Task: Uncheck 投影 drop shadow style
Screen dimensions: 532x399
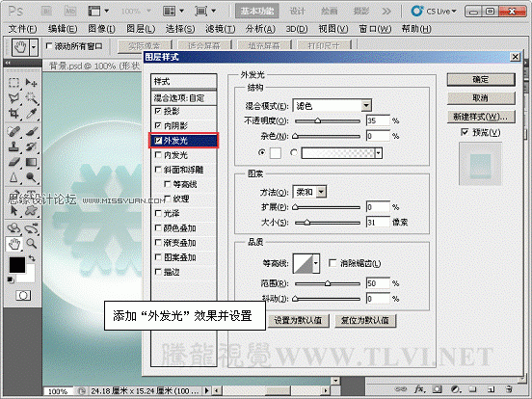Action: (158, 111)
